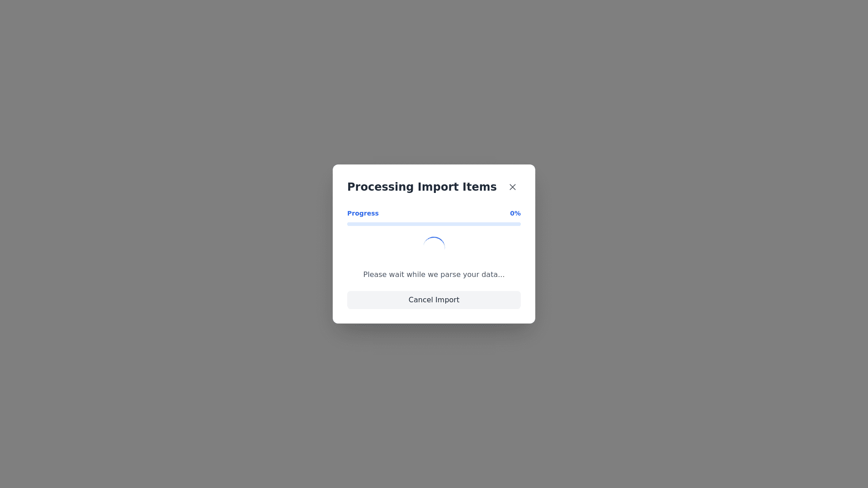Cancel the import with the gray button
The height and width of the screenshot is (488, 868).
click(x=434, y=300)
